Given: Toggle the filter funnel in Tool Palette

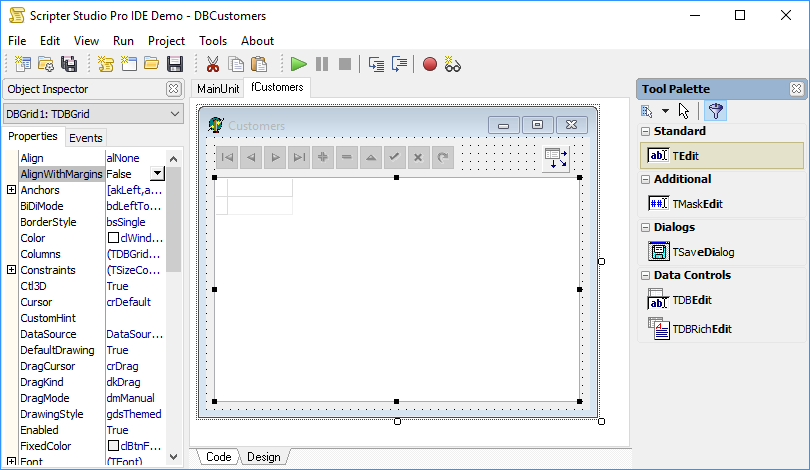Looking at the screenshot, I should tap(715, 111).
